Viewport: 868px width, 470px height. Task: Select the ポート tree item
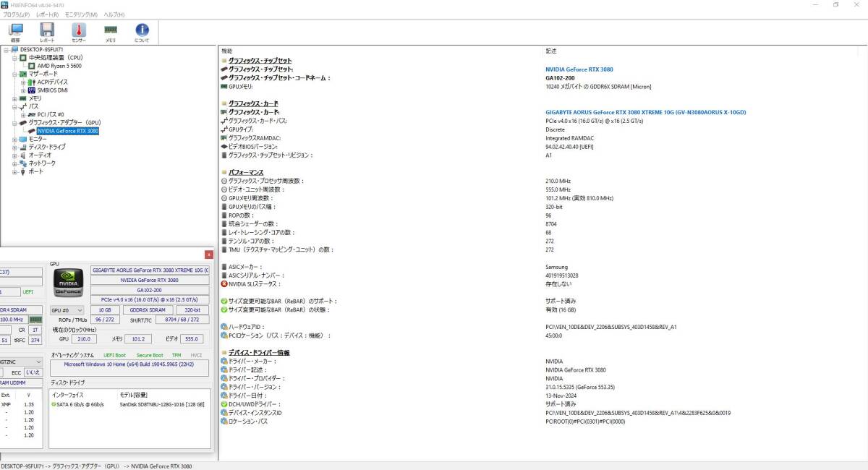[35, 171]
